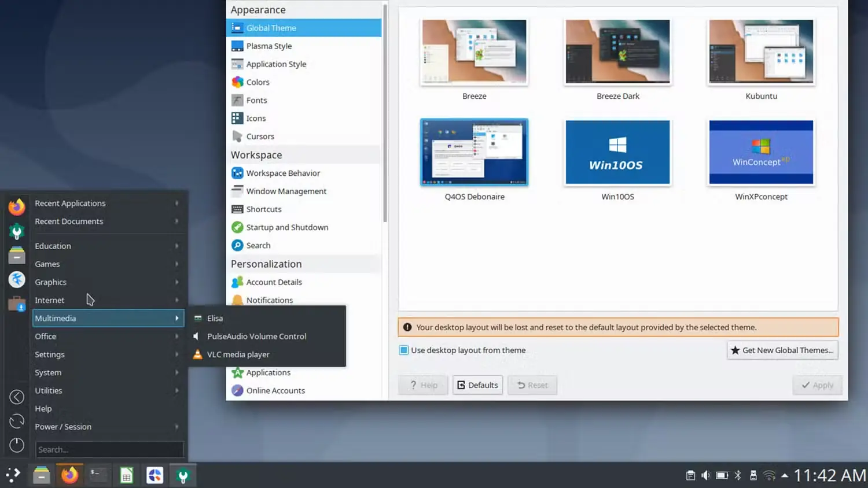Select the Breeze Dark theme thumbnail
This screenshot has width=868, height=488.
click(618, 52)
